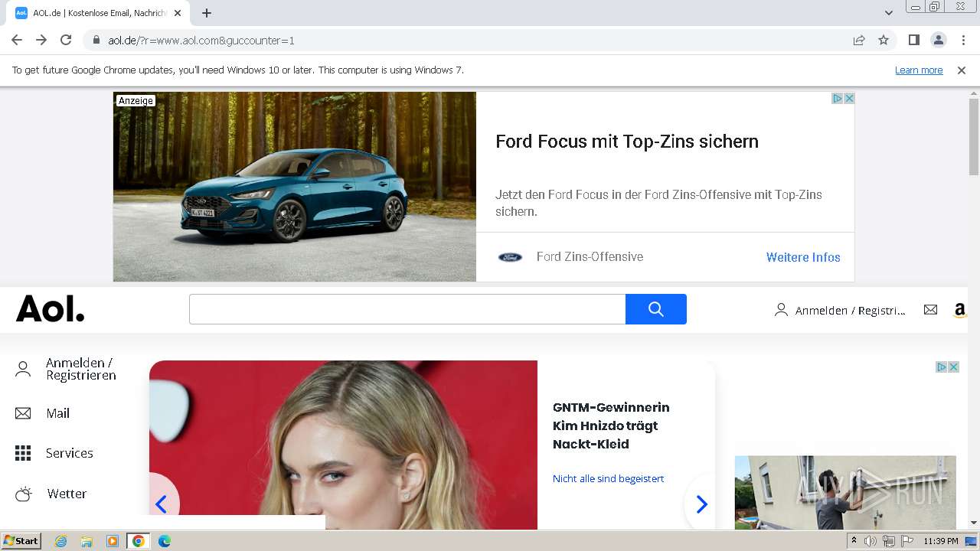Open Anmelden / Registrieren in header
Image resolution: width=980 pixels, height=551 pixels.
[840, 310]
